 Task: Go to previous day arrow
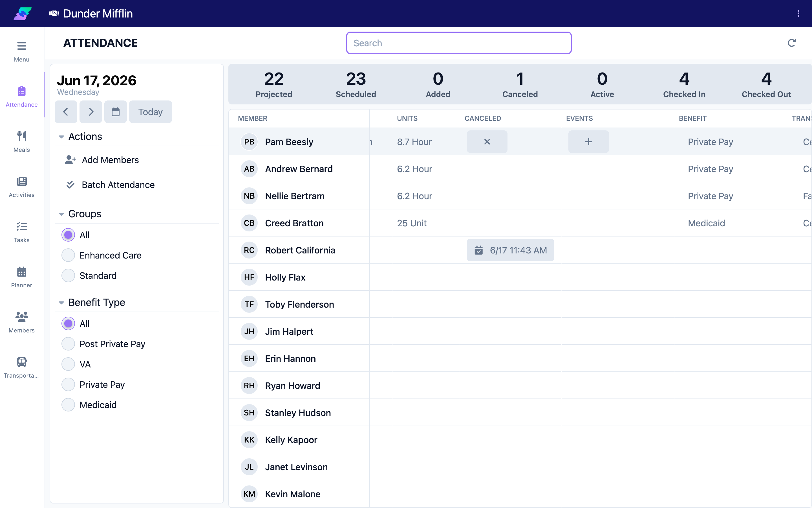coord(66,112)
